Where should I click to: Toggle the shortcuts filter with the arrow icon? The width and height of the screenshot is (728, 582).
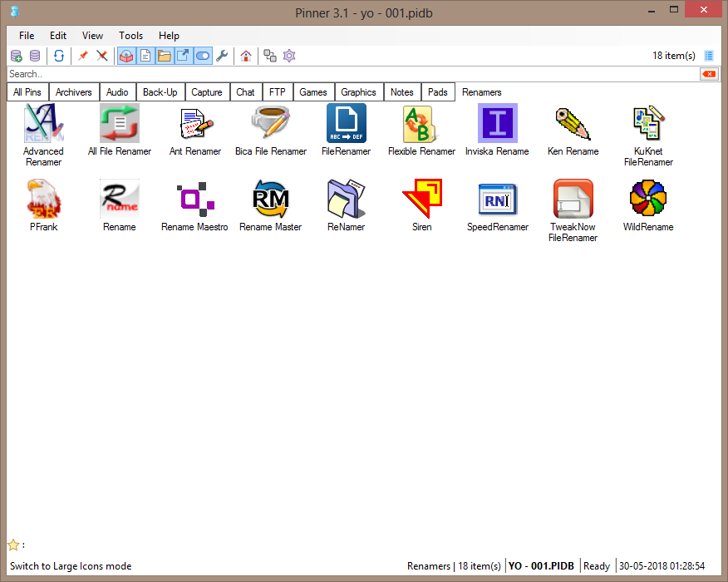click(184, 57)
